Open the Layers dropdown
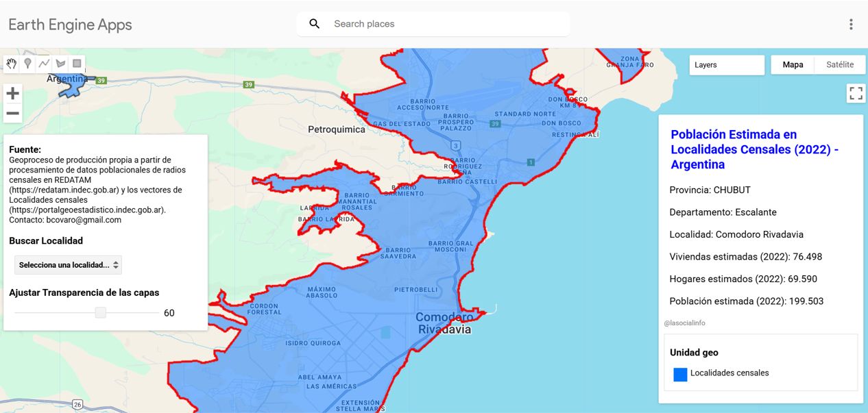Screen dimensions: 868x413 tap(727, 65)
